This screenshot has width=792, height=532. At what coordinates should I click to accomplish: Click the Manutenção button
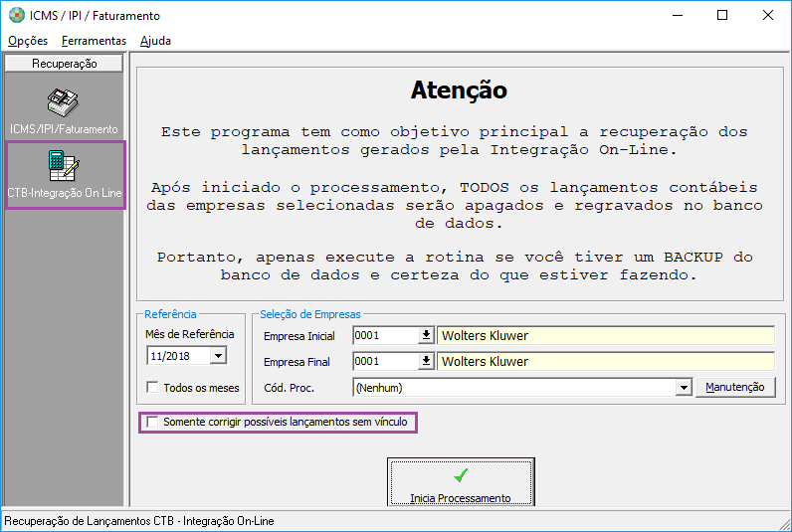pyautogui.click(x=735, y=387)
